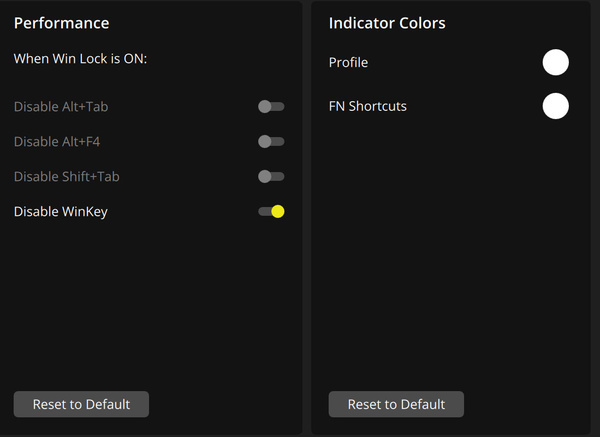Open the FN Shortcuts color swatch
This screenshot has height=437, width=600.
(555, 106)
